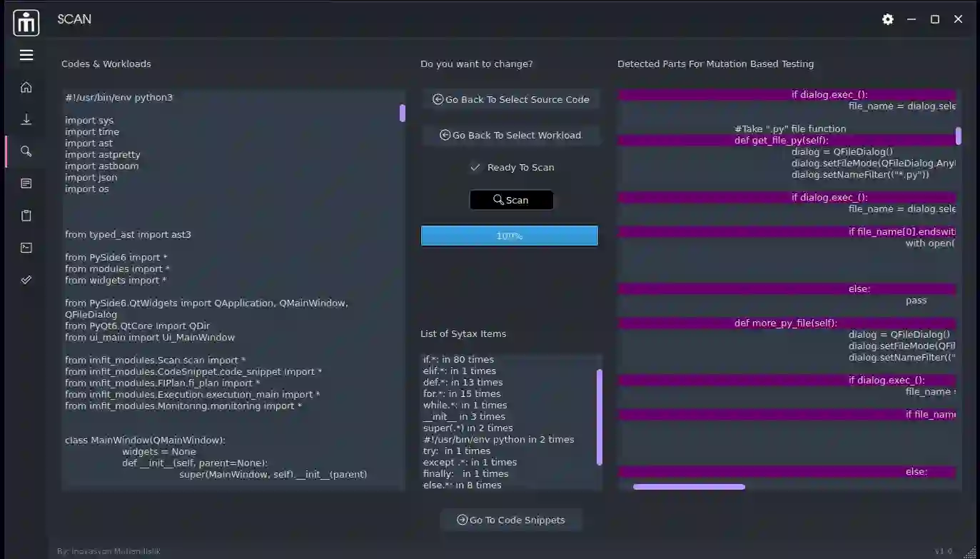Click 'from typed_ast import ast3' line
This screenshot has height=559, width=980.
point(128,234)
